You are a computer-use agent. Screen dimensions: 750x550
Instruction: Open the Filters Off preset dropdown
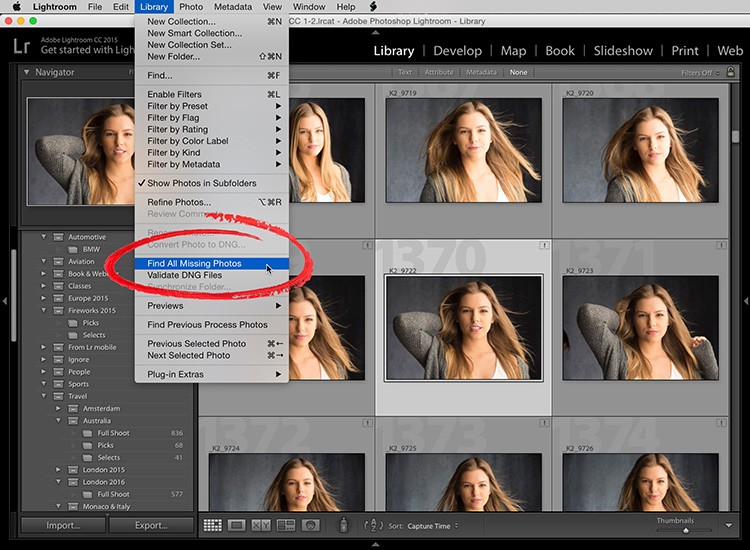click(700, 73)
